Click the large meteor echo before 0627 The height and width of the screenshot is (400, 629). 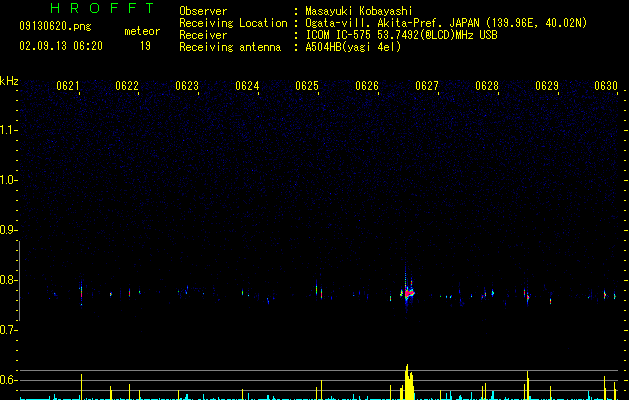[408, 293]
